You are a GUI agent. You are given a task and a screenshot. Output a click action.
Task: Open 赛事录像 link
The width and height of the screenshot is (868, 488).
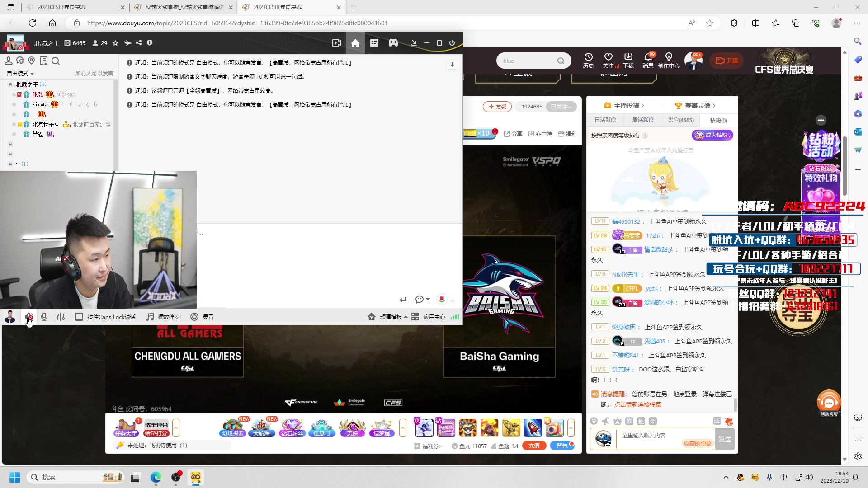[x=695, y=106]
